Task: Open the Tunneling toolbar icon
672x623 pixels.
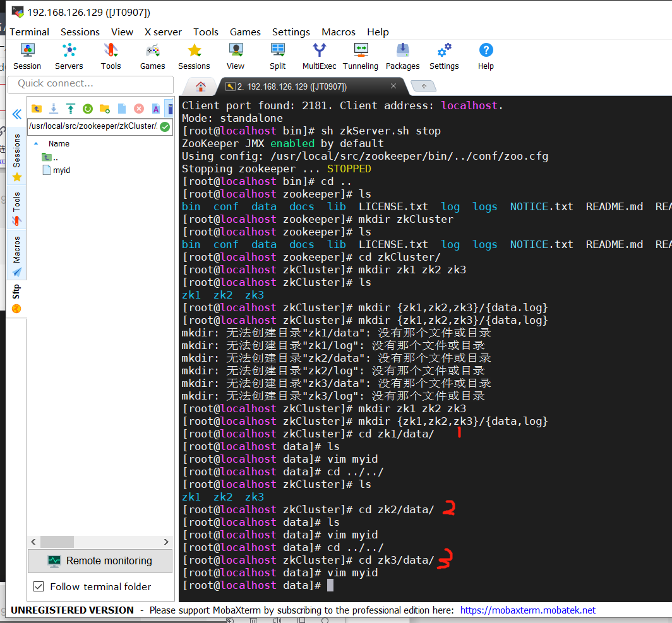Action: pyautogui.click(x=361, y=56)
